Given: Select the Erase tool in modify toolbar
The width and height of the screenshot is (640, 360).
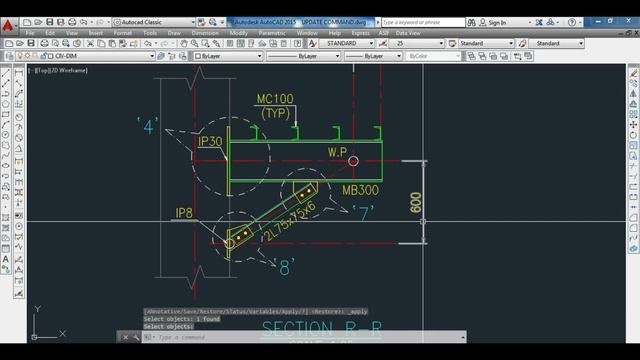Looking at the screenshot, I should [x=633, y=73].
